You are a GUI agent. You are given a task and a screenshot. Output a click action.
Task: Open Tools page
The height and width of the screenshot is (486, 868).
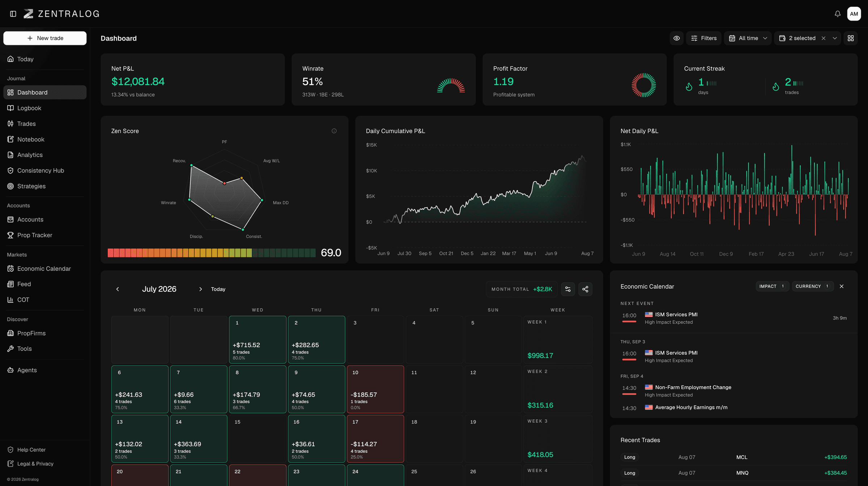(45, 349)
